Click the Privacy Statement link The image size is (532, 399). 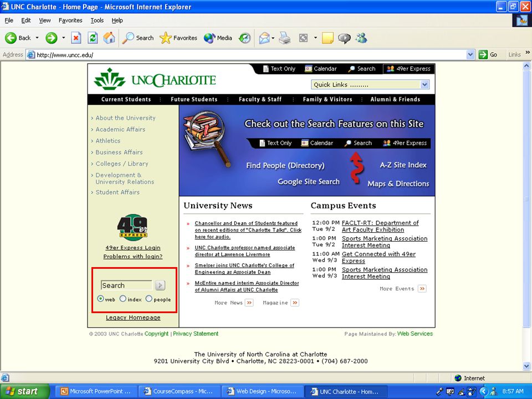pyautogui.click(x=196, y=334)
